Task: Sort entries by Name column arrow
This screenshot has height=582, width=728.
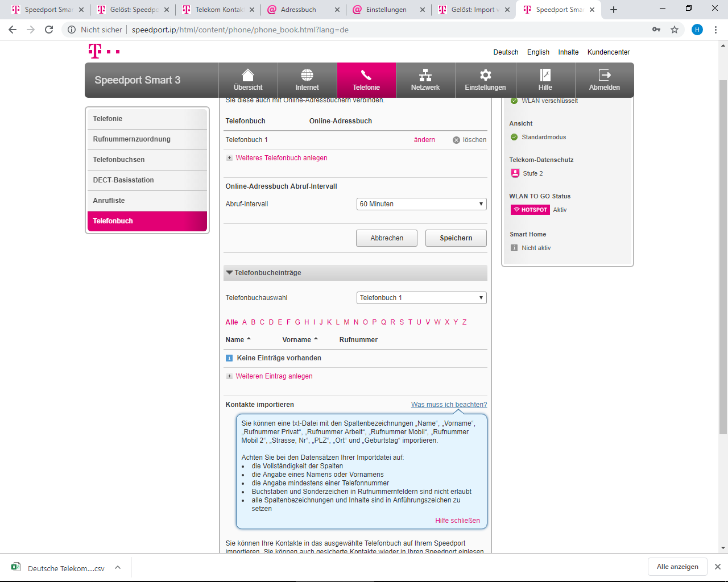Action: pyautogui.click(x=249, y=339)
